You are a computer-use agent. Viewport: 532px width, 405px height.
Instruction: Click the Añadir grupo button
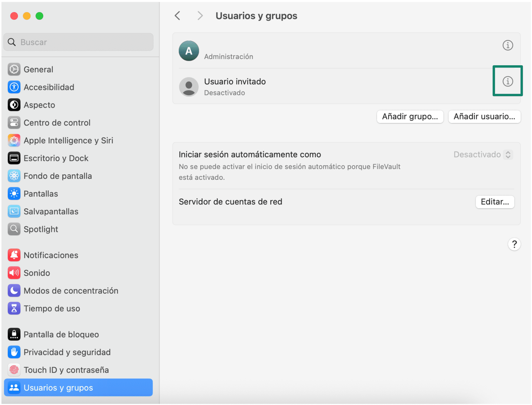coord(410,116)
